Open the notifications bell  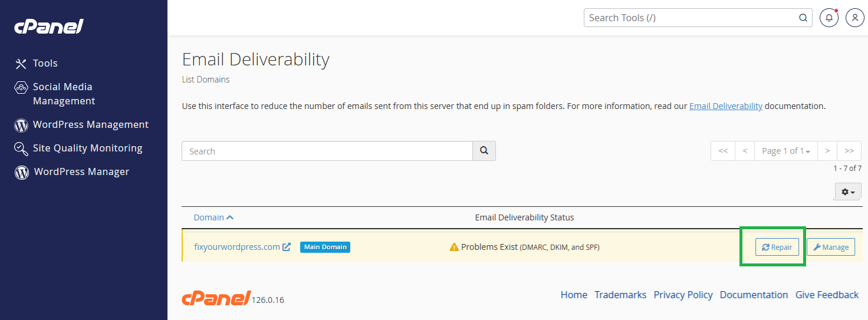pyautogui.click(x=829, y=18)
